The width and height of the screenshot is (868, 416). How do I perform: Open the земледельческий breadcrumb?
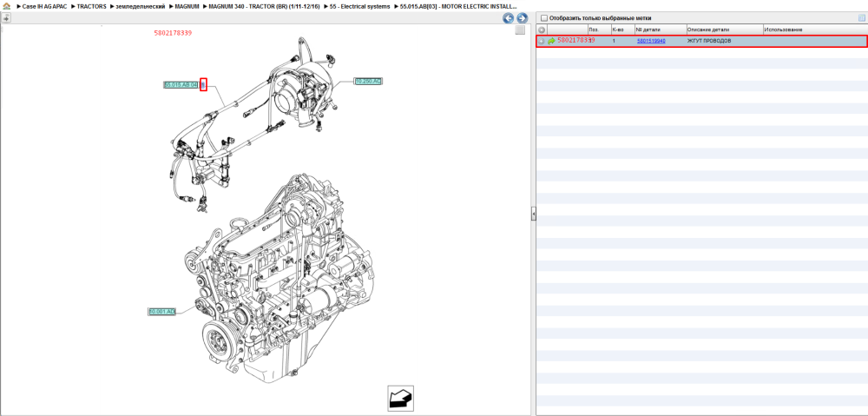tap(141, 6)
